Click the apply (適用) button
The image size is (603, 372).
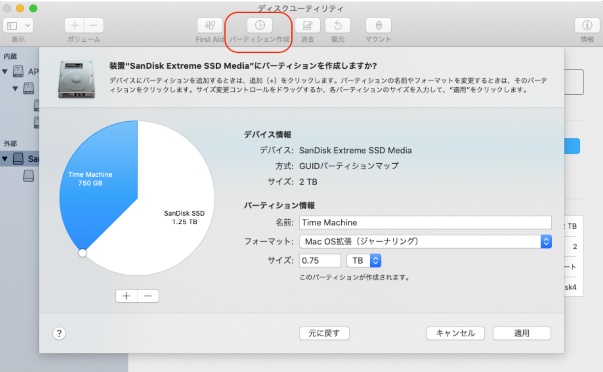522,333
